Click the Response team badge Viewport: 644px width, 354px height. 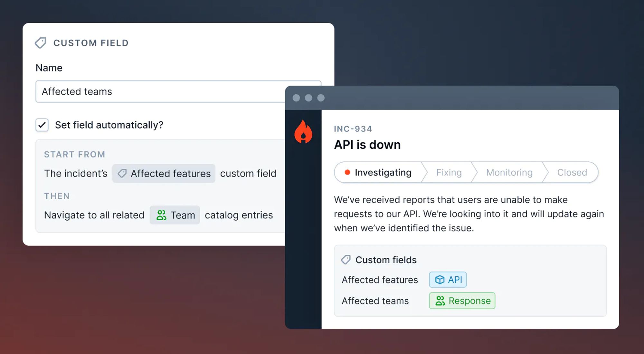(x=462, y=301)
